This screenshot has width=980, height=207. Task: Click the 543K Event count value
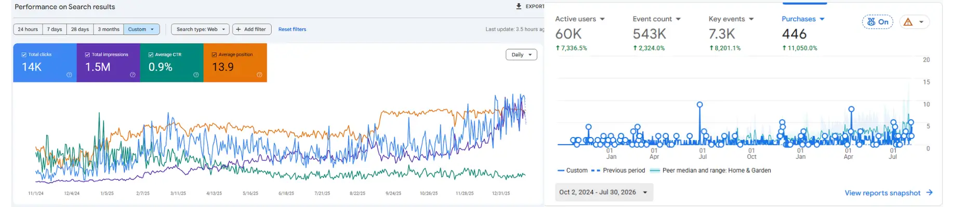point(649,34)
